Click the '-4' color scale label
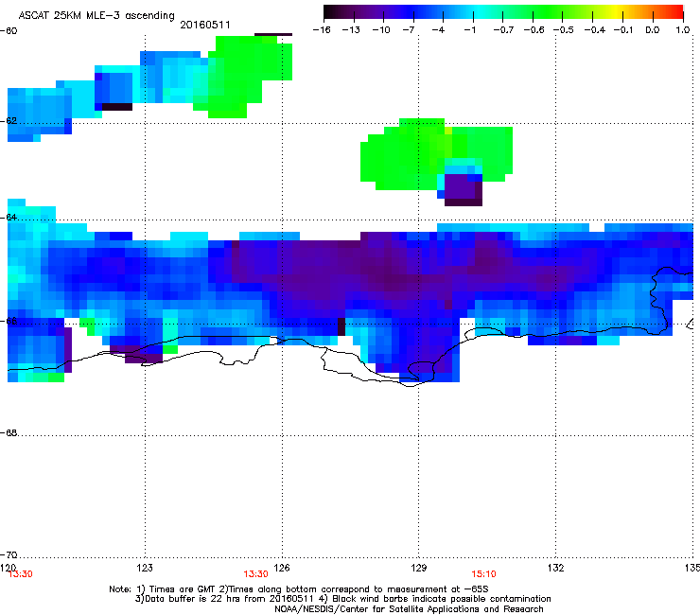Image resolution: width=700 pixels, height=615 pixels. click(x=438, y=30)
